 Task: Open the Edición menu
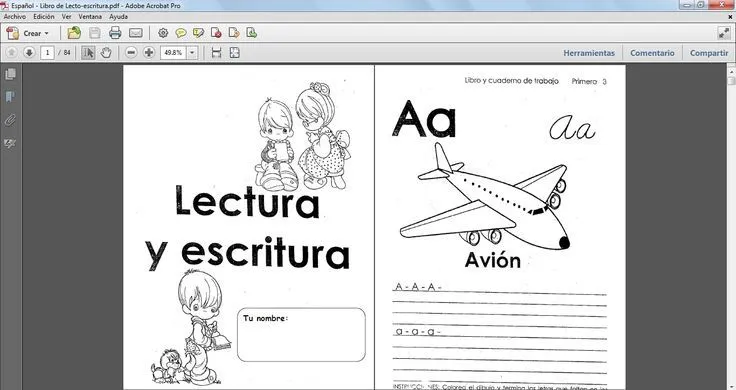pyautogui.click(x=44, y=16)
